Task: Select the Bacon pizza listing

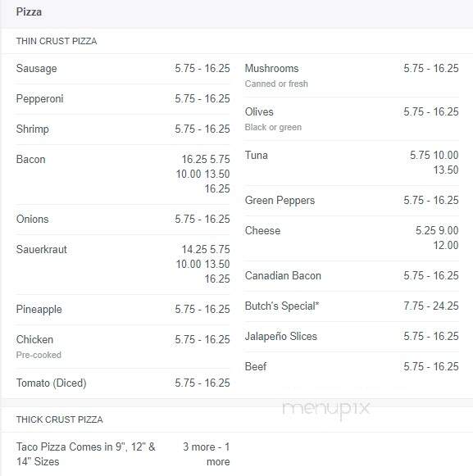Action: click(123, 175)
